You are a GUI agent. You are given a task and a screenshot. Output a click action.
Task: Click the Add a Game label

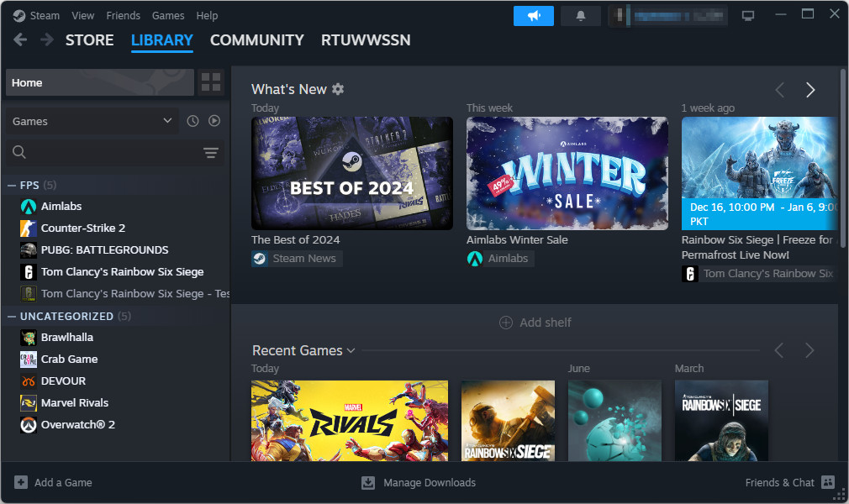point(63,482)
